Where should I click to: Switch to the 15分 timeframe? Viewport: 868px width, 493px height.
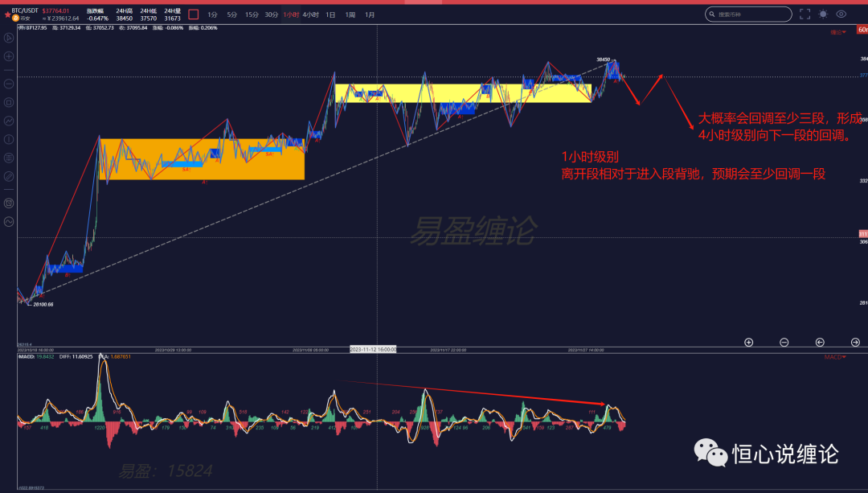point(252,15)
